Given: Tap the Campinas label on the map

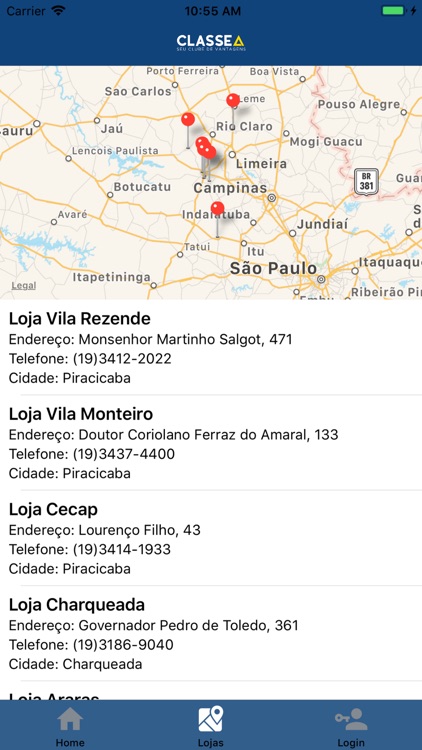Looking at the screenshot, I should point(230,188).
